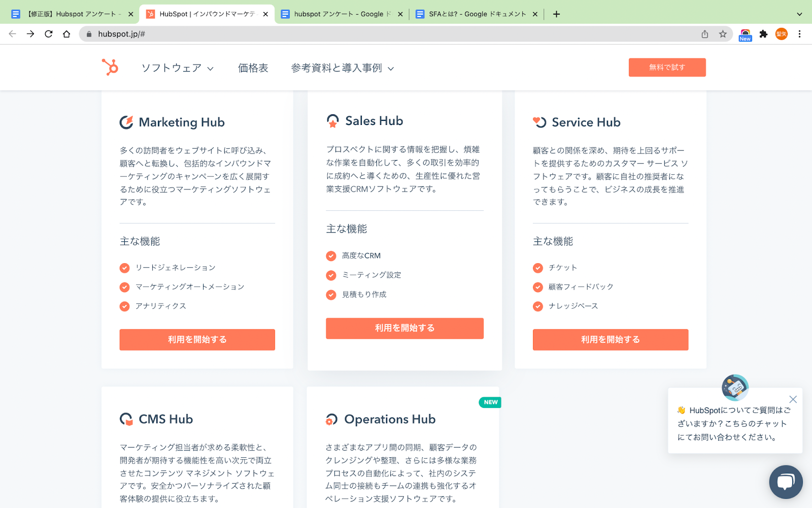
Task: Click the checkmark beside 高度なCRM
Action: click(331, 256)
